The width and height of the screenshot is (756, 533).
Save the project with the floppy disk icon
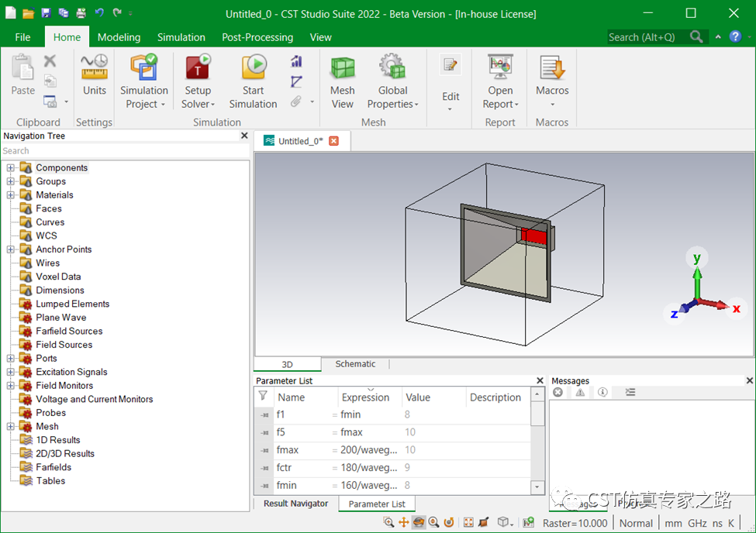47,13
